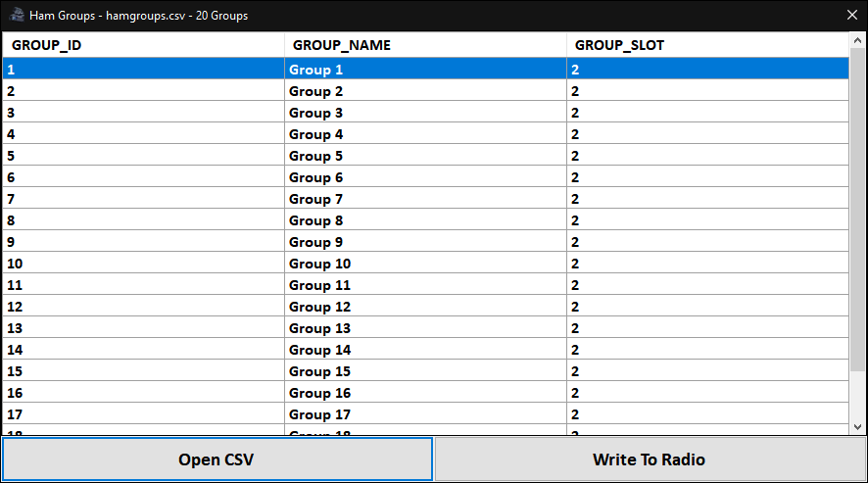Click GROUP_ID cell with value 10
The height and width of the screenshot is (483, 868).
143,264
